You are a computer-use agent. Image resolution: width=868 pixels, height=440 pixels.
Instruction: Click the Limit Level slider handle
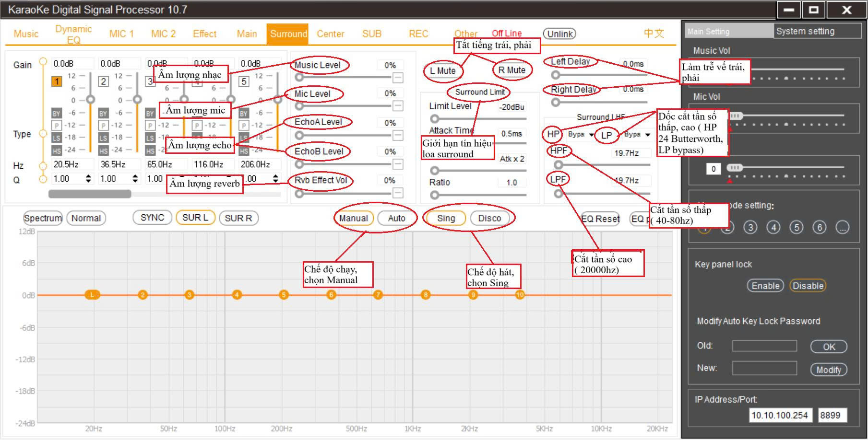tap(435, 118)
